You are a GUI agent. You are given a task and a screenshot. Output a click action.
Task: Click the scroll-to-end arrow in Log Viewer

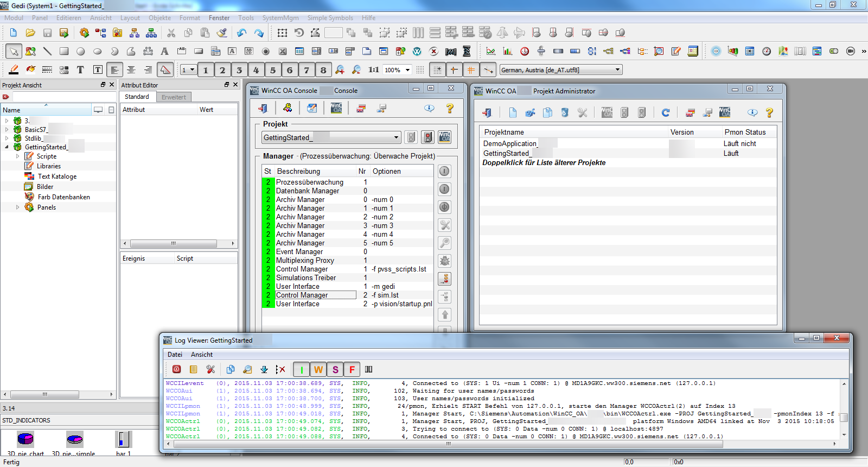(x=264, y=369)
